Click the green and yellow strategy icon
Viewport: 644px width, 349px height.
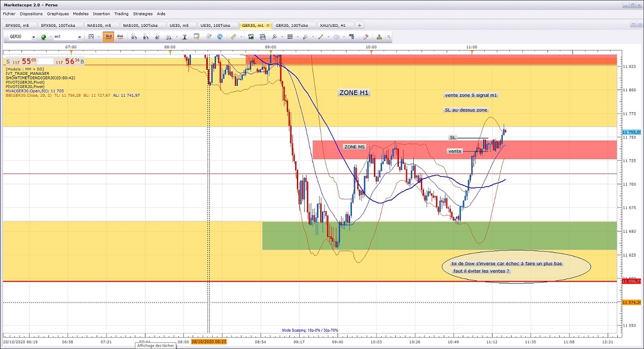coord(379,37)
